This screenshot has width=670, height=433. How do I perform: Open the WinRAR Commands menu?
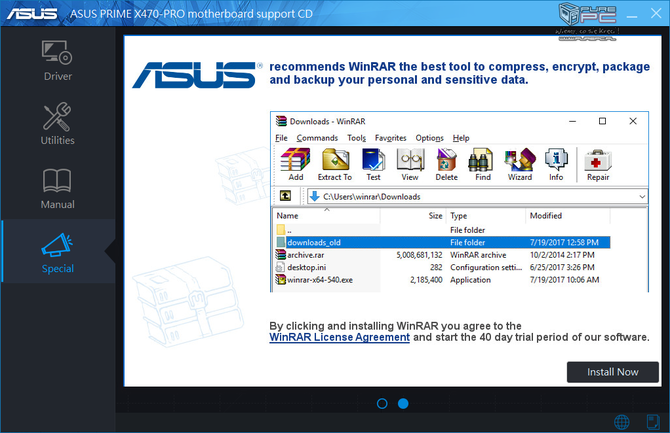[317, 138]
